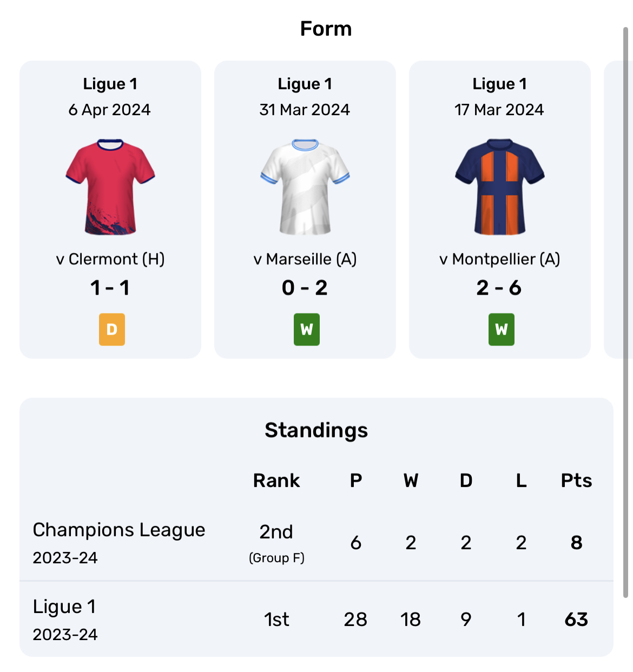The width and height of the screenshot is (633, 672).
Task: Open the 17 Mar 2024 match card
Action: tap(500, 209)
